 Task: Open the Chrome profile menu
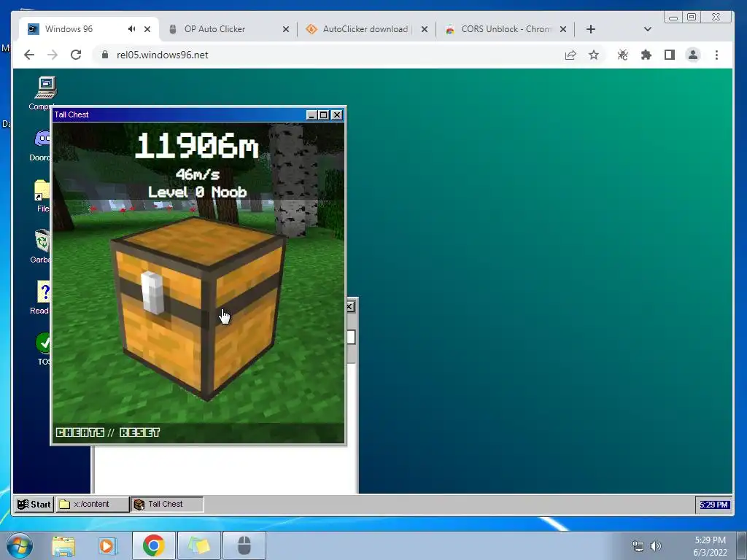[693, 55]
